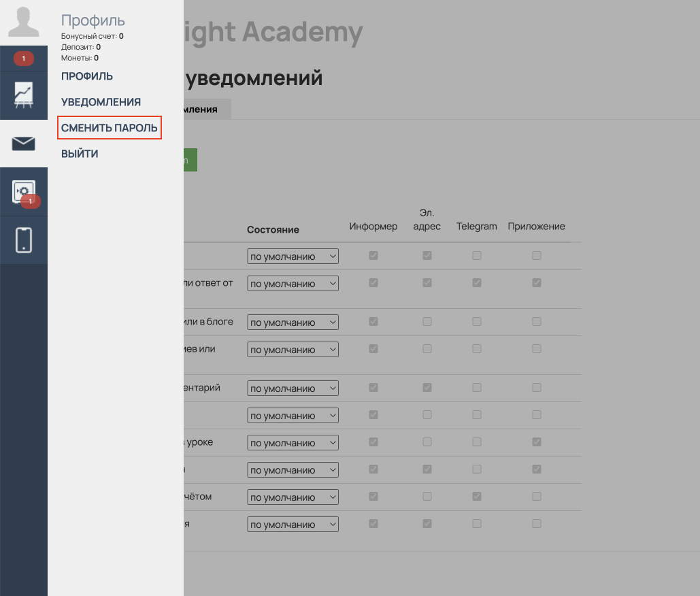
Task: Open state dropdown in the 'чётом' row
Action: click(x=293, y=497)
